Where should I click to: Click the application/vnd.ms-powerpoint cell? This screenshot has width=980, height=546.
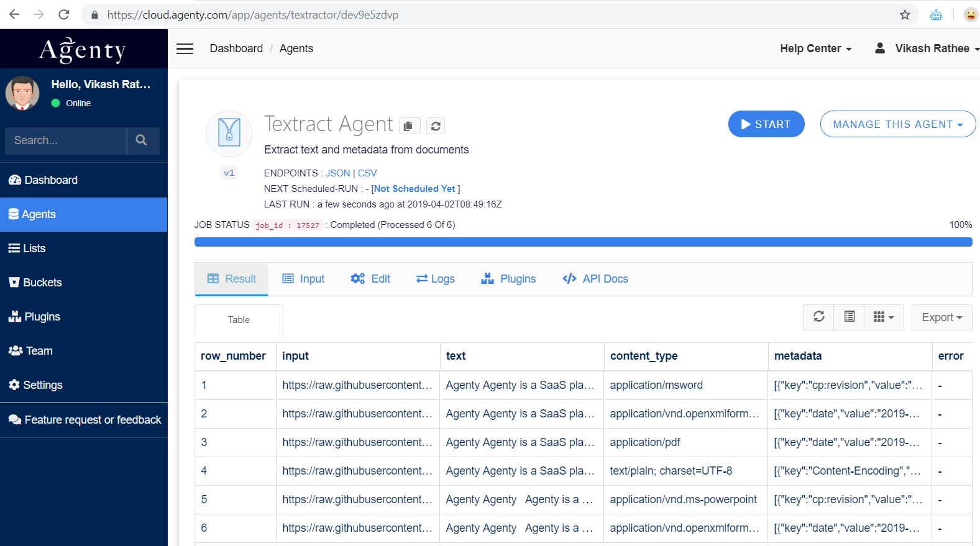(x=685, y=499)
